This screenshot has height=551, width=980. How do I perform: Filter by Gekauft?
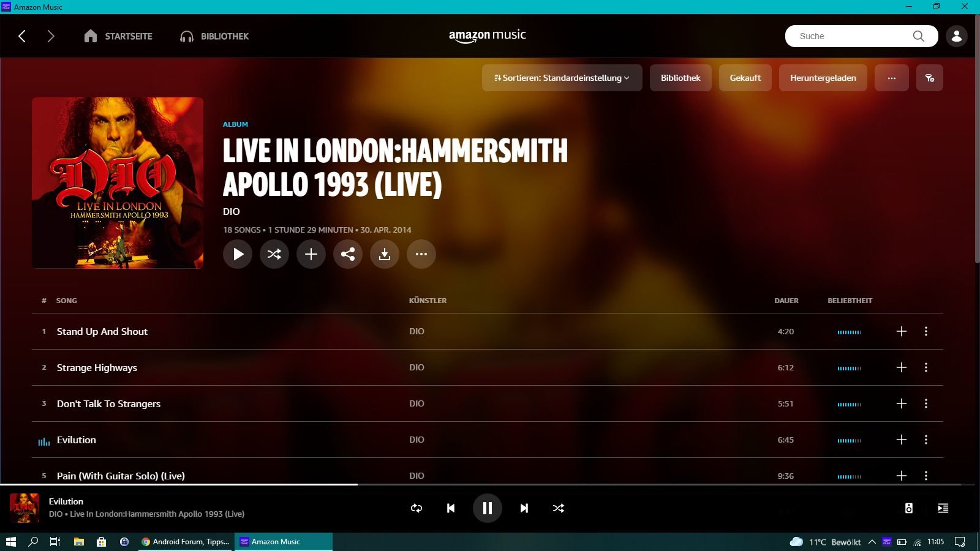745,78
